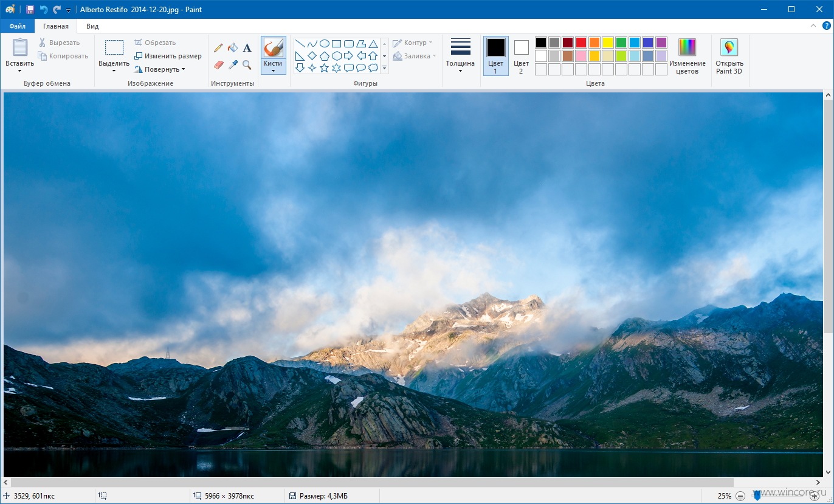Choose the Right arrow shape
This screenshot has height=504, width=834.
(349, 56)
